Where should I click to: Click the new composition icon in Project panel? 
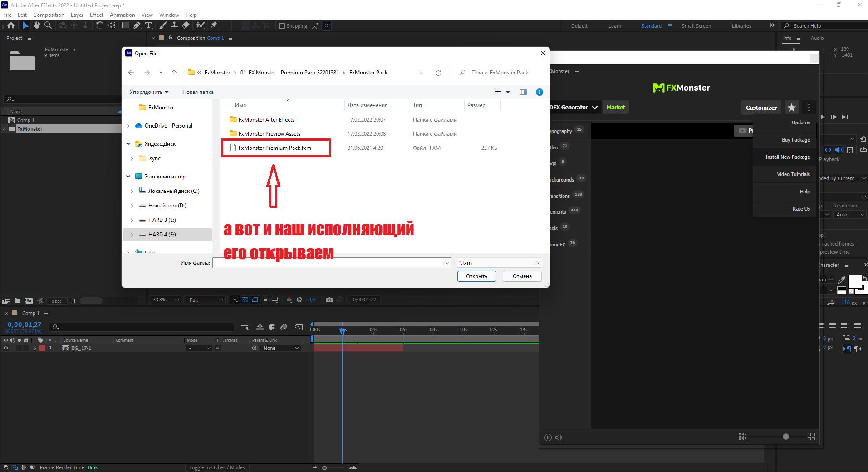pyautogui.click(x=29, y=300)
